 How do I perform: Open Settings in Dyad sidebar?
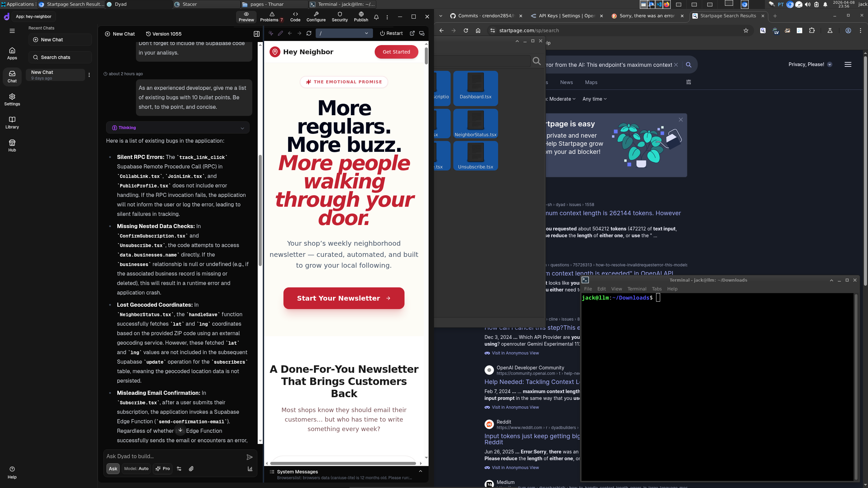[x=12, y=100]
